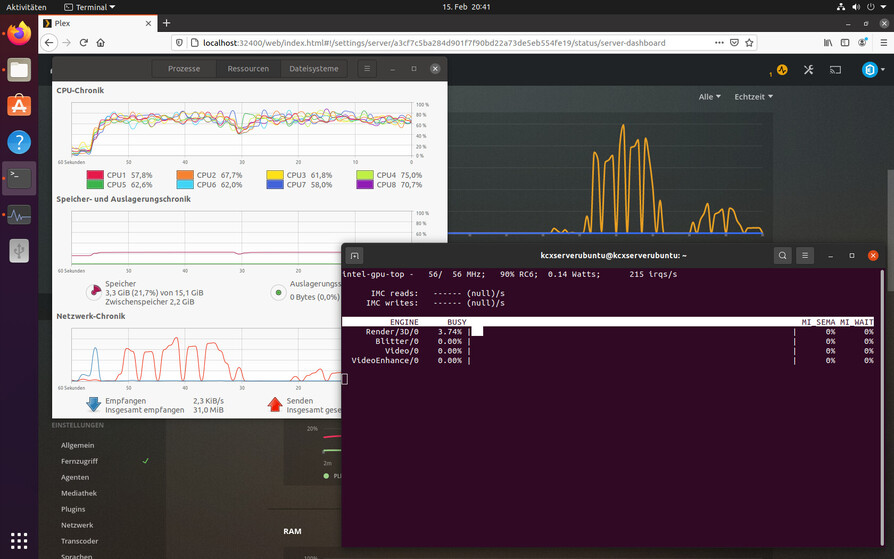The width and height of the screenshot is (894, 559).
Task: Click Firefox home button
Action: point(101,43)
